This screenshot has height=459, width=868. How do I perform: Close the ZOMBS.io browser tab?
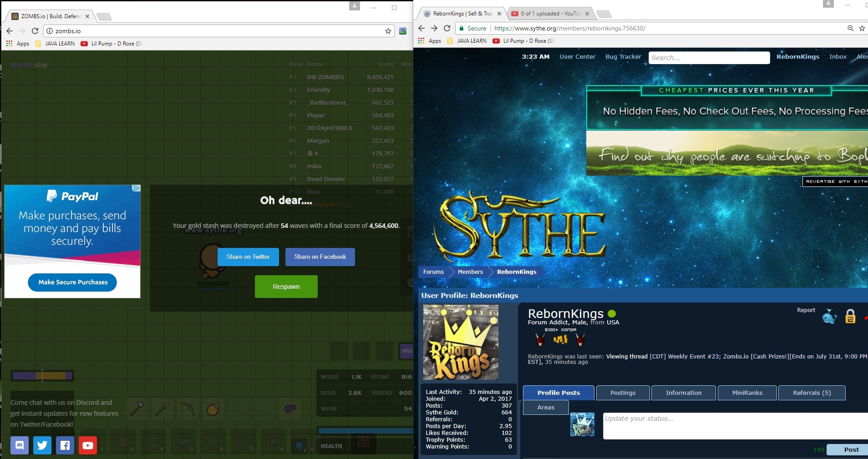tap(87, 16)
